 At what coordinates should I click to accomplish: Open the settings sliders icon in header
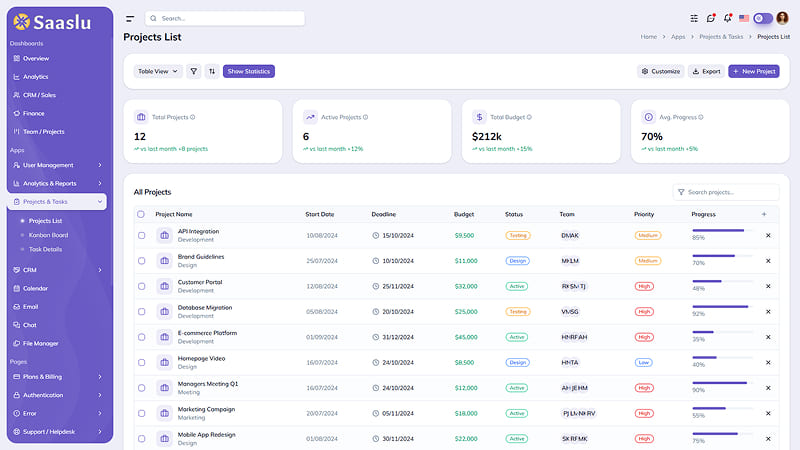(694, 18)
